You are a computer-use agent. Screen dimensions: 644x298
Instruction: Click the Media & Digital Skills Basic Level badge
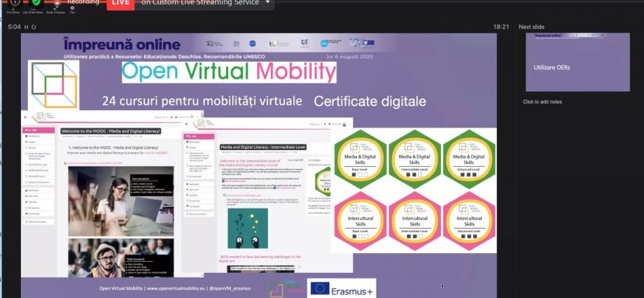(360, 159)
